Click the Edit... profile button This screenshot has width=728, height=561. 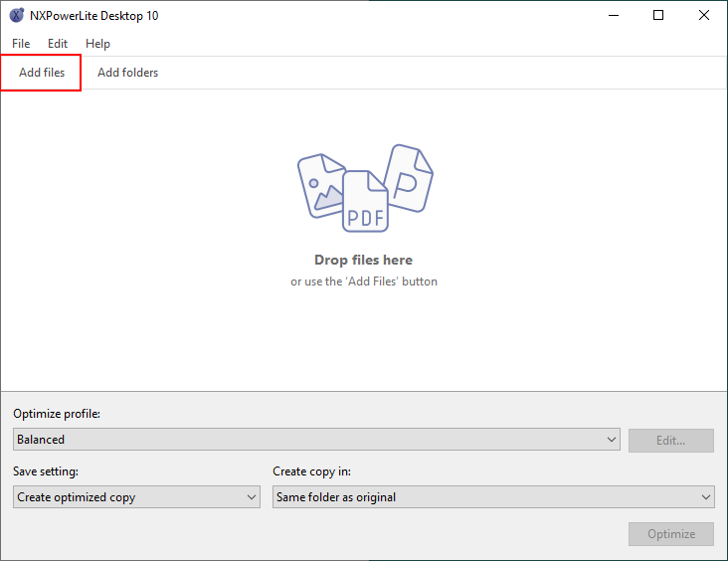click(671, 441)
